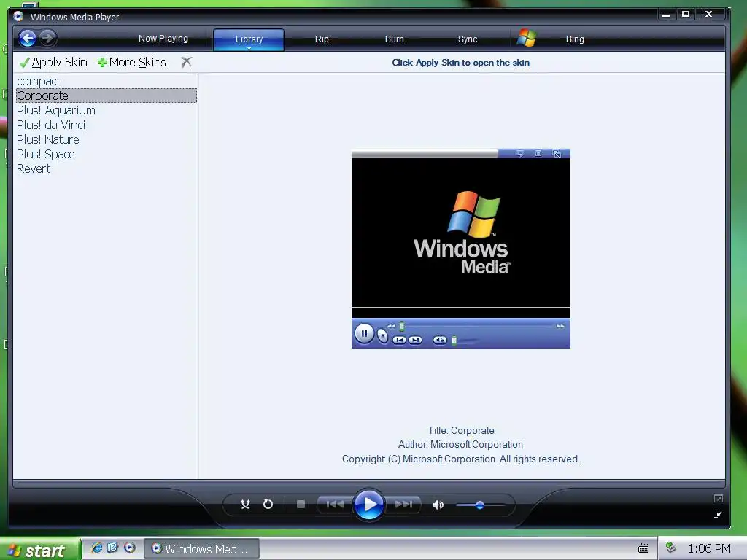Skip to the previous track
The height and width of the screenshot is (560, 747).
pyautogui.click(x=335, y=505)
